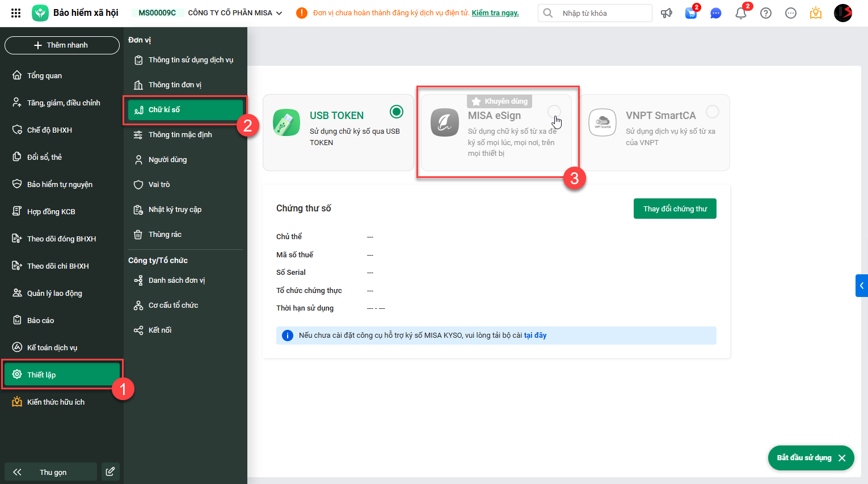Viewport: 868px width, 484px height.
Task: Click the blue info icon in notice
Action: point(288,336)
